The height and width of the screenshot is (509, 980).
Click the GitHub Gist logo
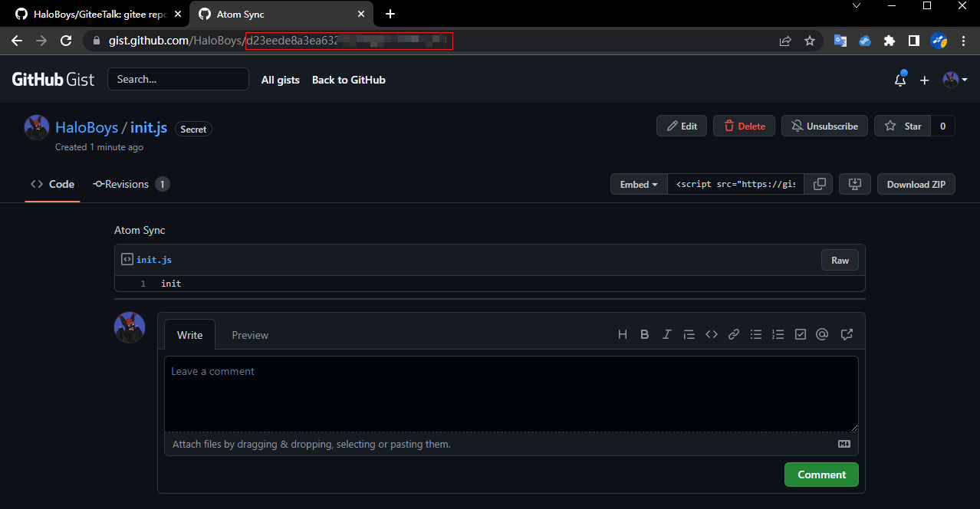pos(53,79)
